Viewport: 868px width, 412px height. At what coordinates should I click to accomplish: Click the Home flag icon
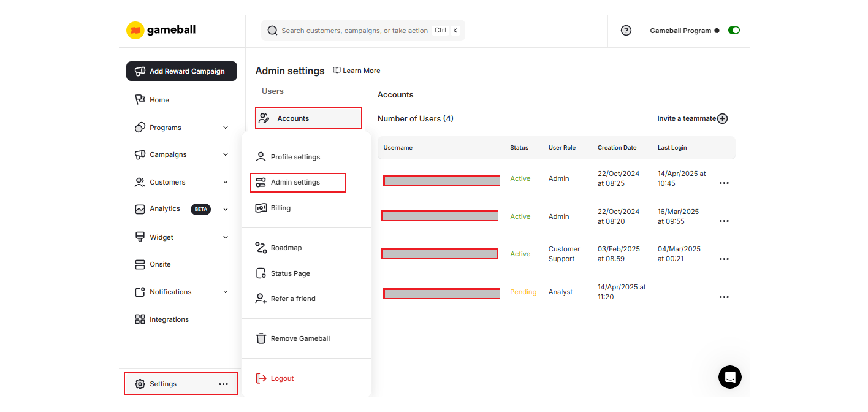(x=140, y=100)
